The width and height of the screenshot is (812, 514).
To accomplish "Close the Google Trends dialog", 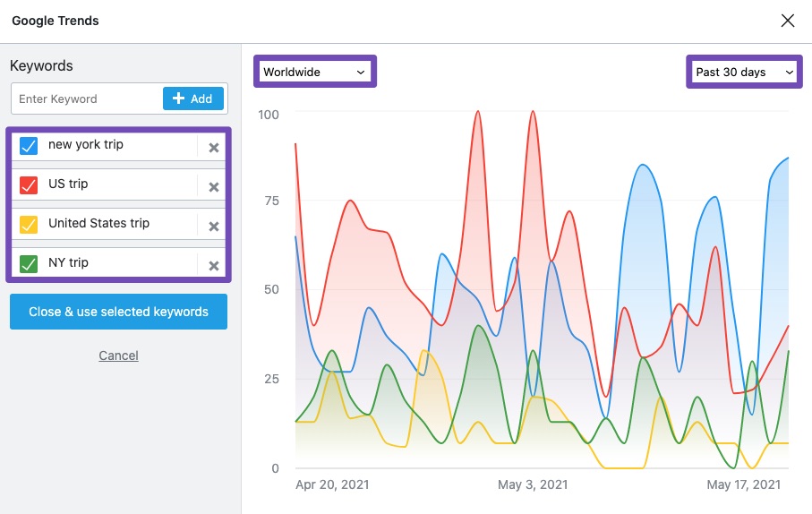I will [x=788, y=21].
